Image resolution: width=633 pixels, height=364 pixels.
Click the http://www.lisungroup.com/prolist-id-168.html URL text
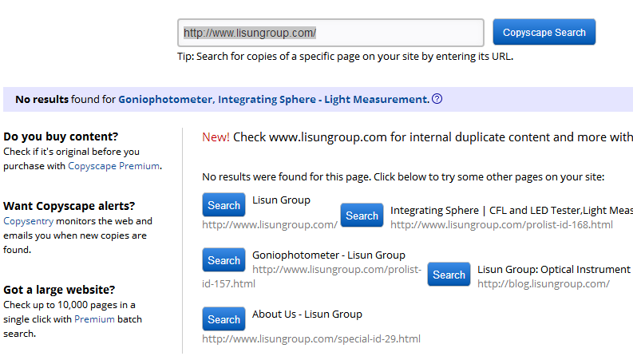pos(501,225)
